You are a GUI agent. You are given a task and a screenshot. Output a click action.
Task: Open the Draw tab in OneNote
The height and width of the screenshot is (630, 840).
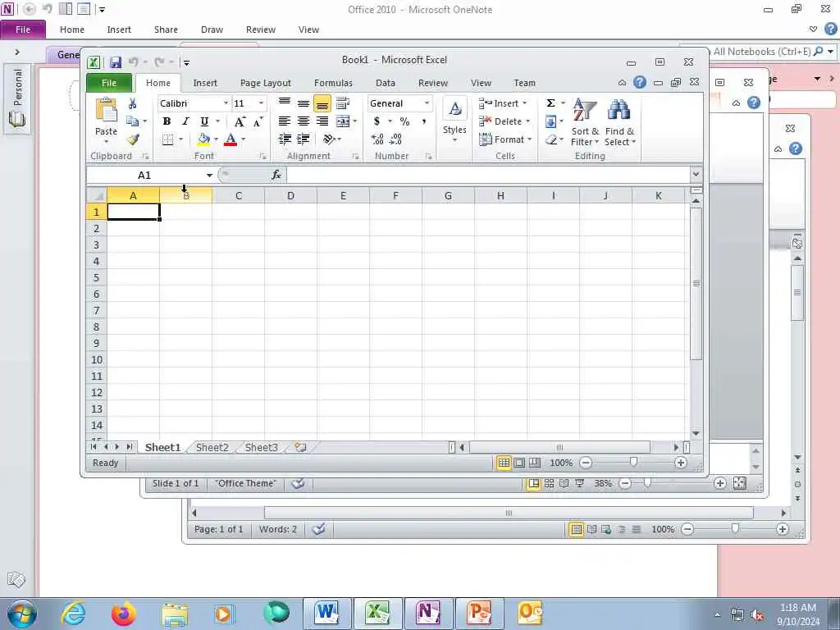click(212, 30)
